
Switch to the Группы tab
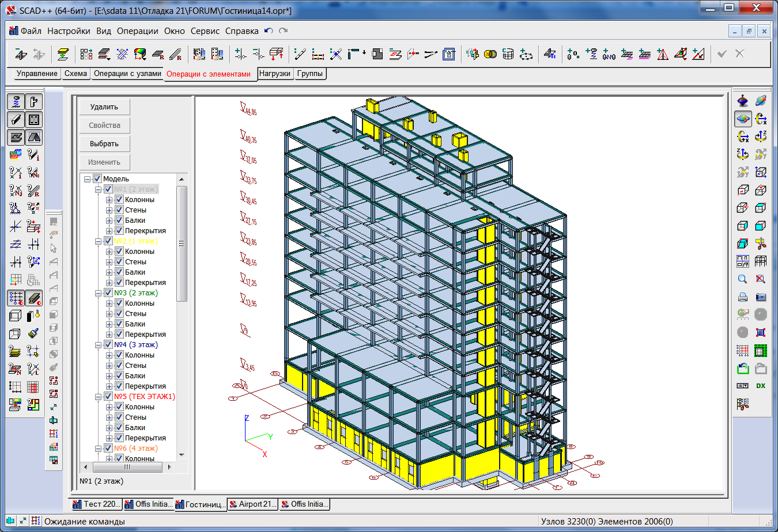[310, 74]
